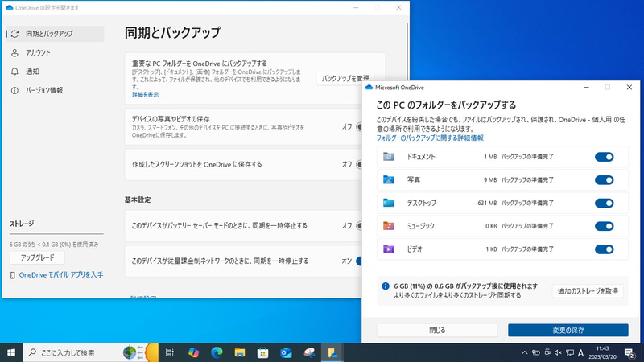Click the ドキュメント folder icon
The height and width of the screenshot is (362, 644).
(389, 156)
